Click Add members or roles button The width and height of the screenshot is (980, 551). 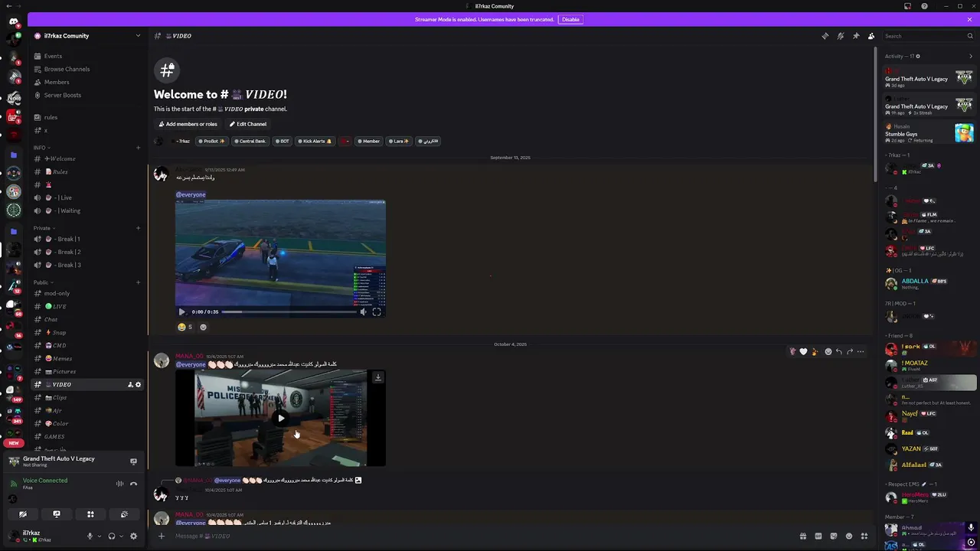click(188, 124)
